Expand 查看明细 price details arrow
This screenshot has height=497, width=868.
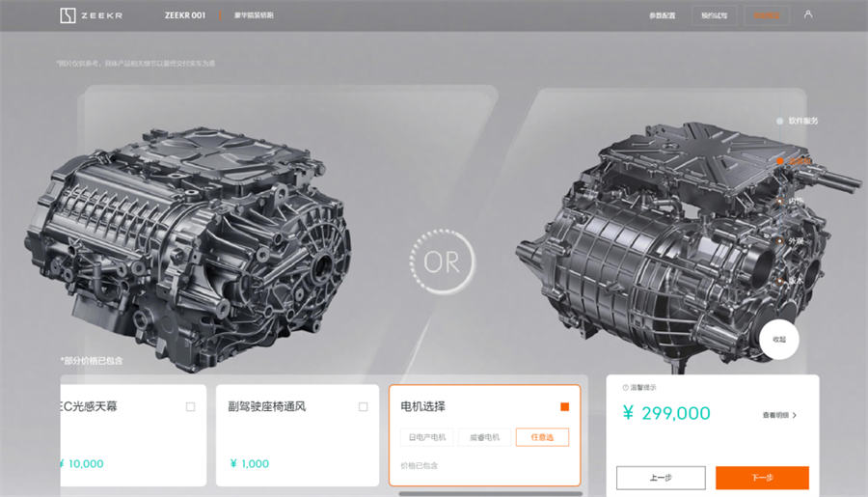[793, 415]
